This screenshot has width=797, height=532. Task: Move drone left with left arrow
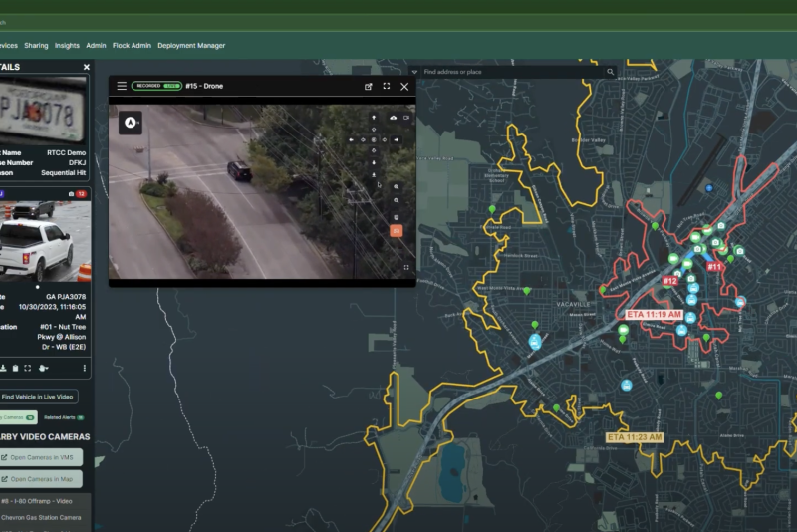pos(352,139)
